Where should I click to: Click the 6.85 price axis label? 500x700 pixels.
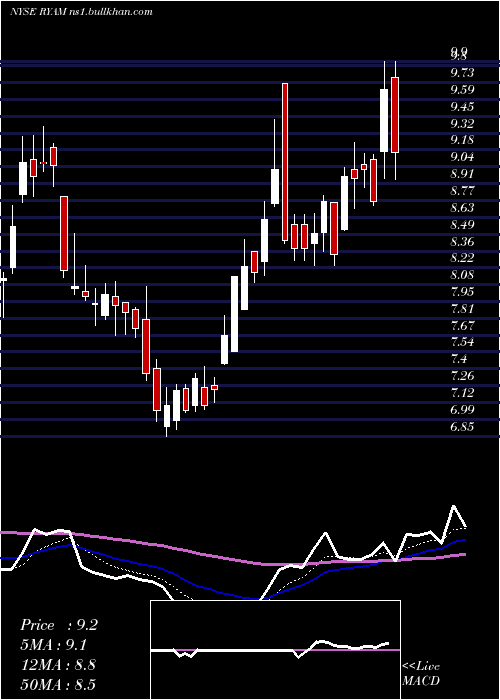(x=462, y=427)
